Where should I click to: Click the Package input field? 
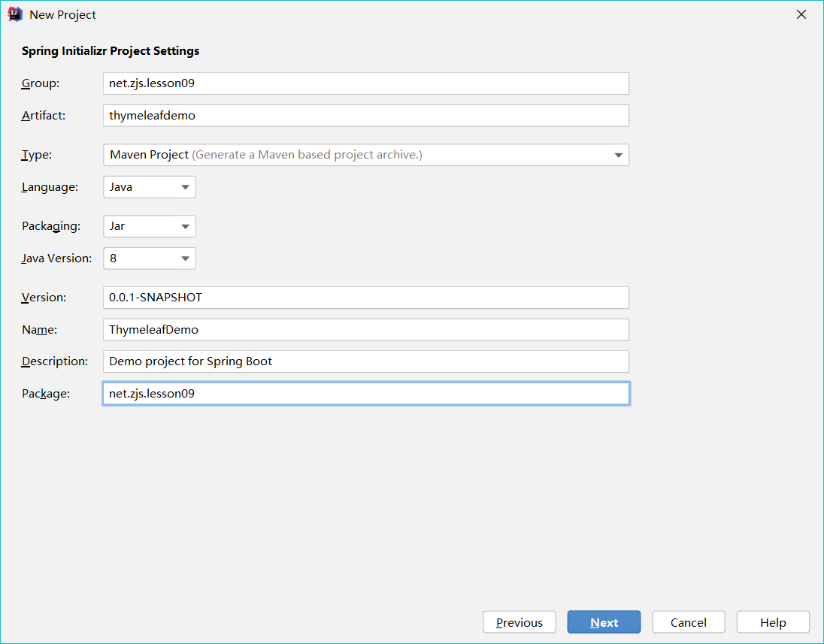coord(365,394)
